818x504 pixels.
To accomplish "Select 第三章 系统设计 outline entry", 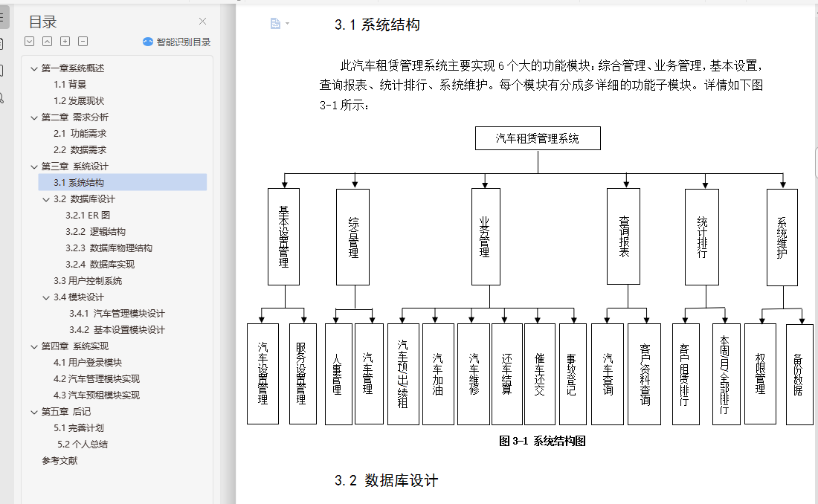I will pyautogui.click(x=75, y=167).
